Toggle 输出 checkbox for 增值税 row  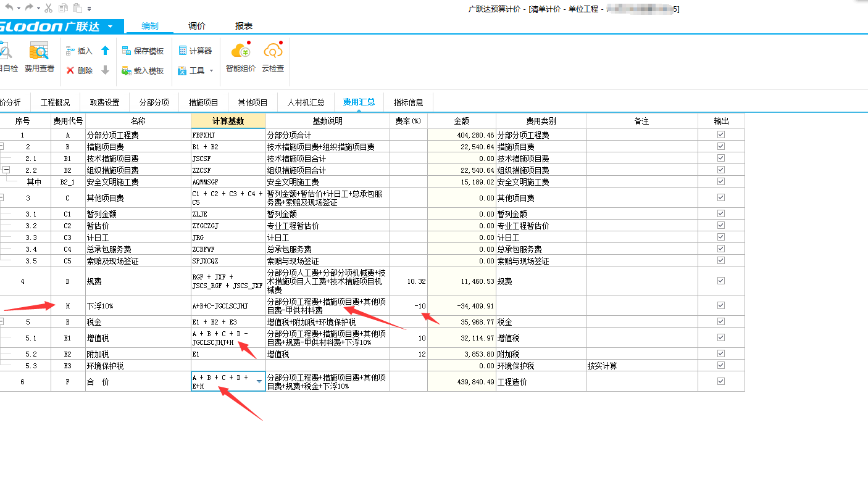tap(721, 337)
